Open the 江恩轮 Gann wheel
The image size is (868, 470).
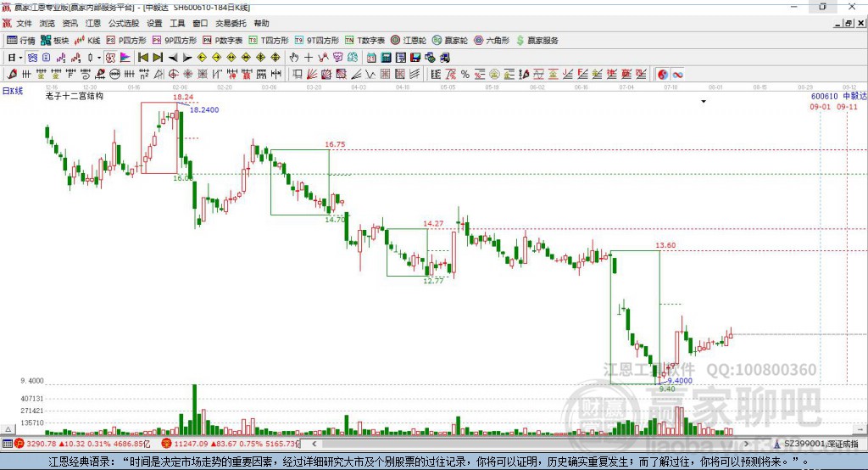pyautogui.click(x=409, y=41)
